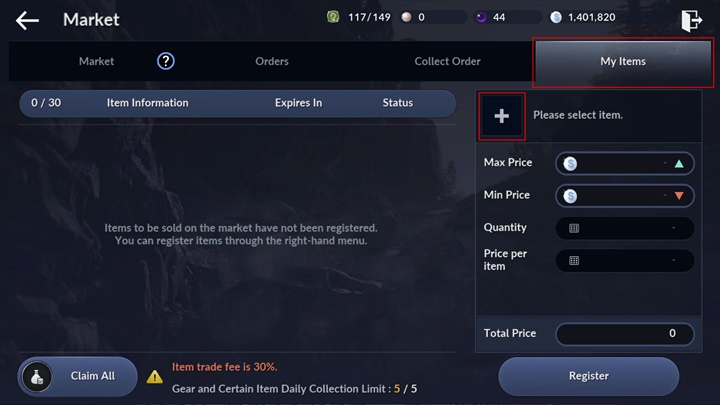
Task: Switch to the Collect Order tab
Action: [447, 61]
